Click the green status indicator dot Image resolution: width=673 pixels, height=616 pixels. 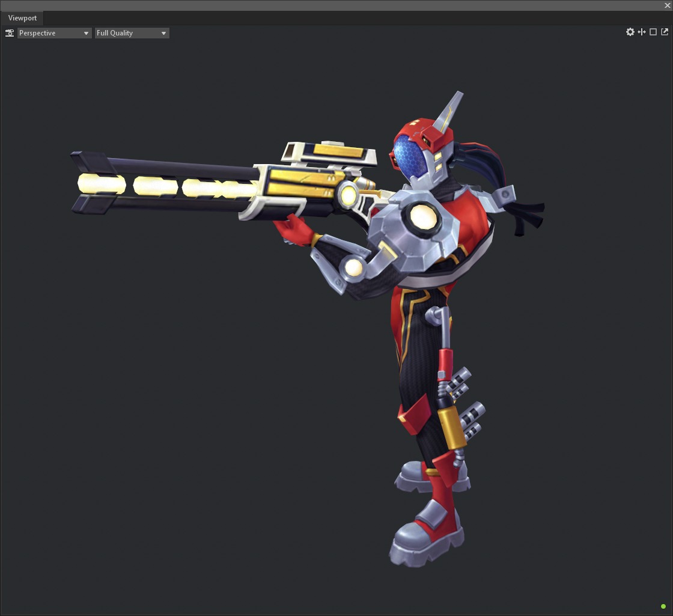(663, 606)
